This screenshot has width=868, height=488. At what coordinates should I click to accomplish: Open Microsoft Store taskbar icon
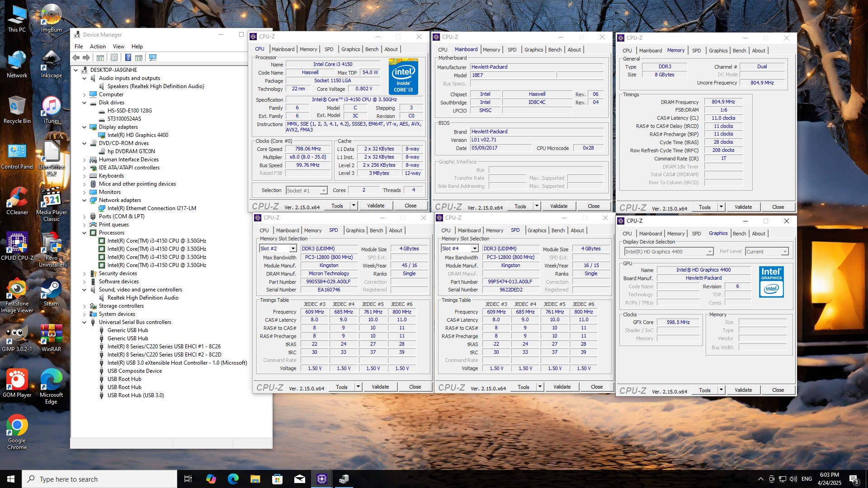coord(278,479)
